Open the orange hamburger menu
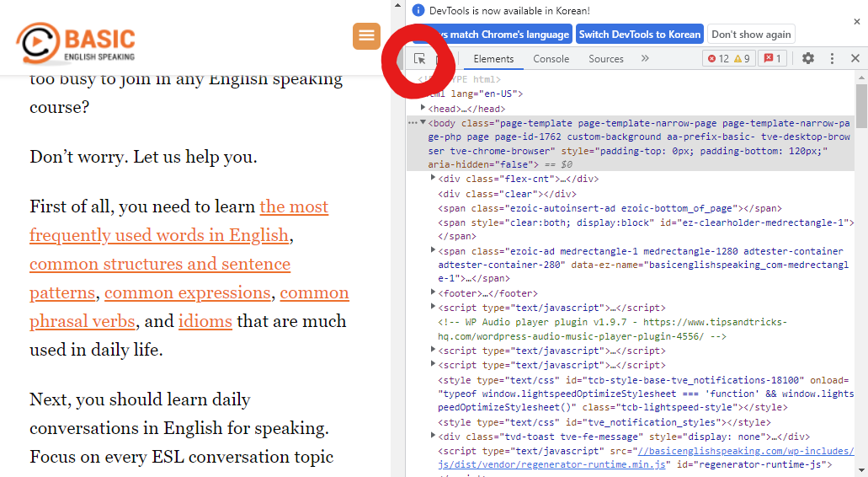The image size is (868, 477). pos(366,36)
